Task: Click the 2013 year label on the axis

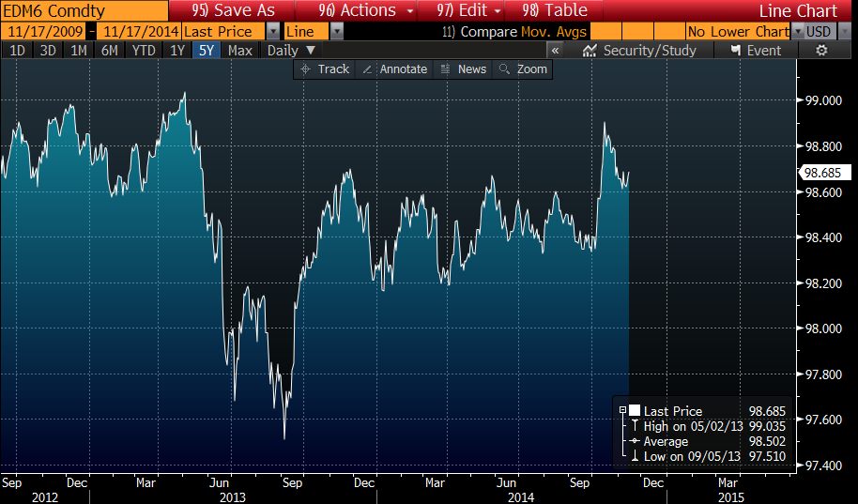Action: click(233, 497)
